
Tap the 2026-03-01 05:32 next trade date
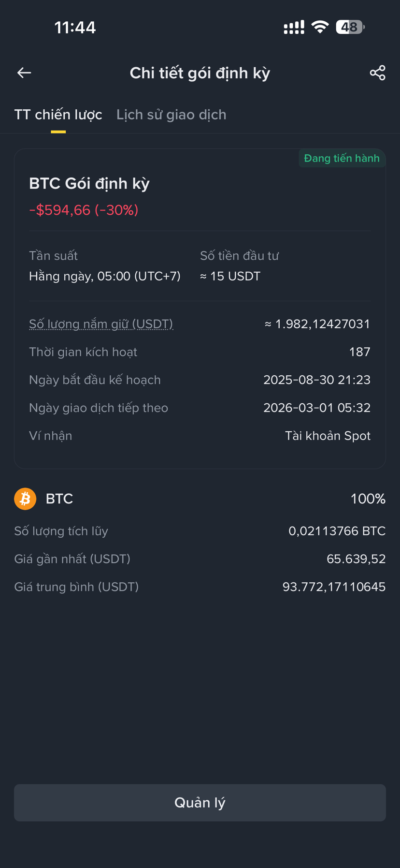(x=317, y=408)
